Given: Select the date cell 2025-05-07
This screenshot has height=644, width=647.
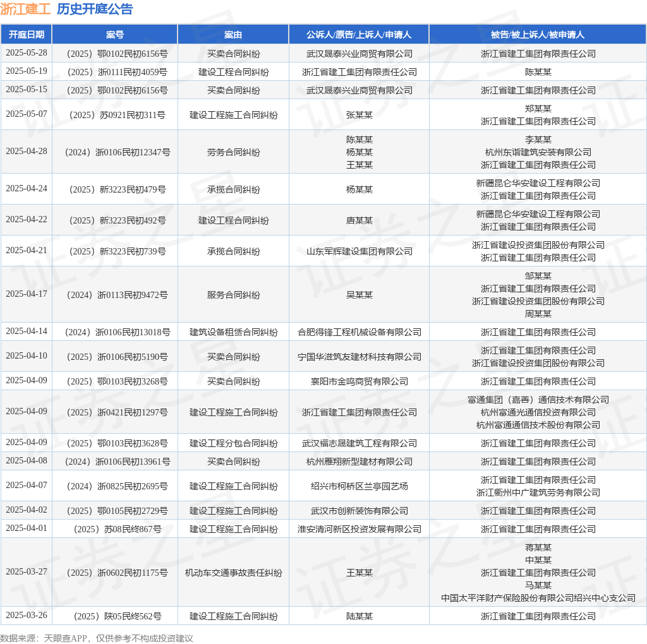Looking at the screenshot, I should [27, 114].
